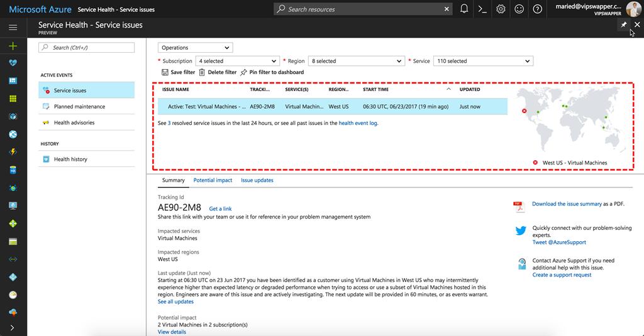
Task: Click the Twitter bird icon
Action: pos(521,230)
